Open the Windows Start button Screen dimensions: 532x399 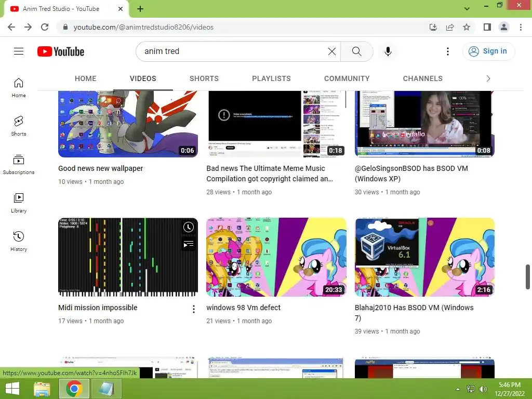pos(12,389)
